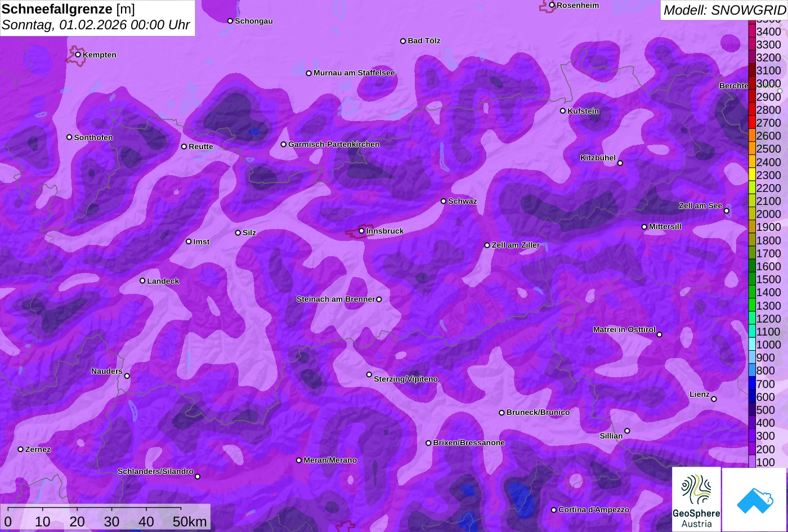Click the Steinach am Brenner marker
This screenshot has width=788, height=532.
(379, 299)
